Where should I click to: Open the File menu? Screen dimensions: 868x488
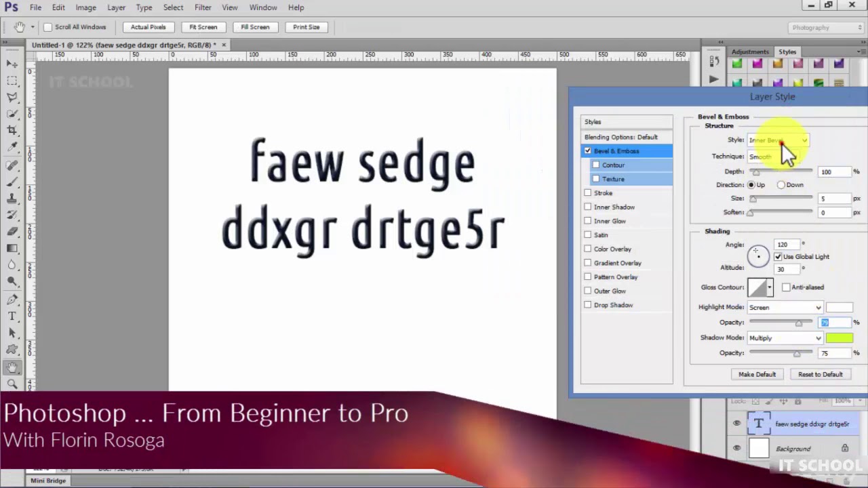tap(35, 7)
